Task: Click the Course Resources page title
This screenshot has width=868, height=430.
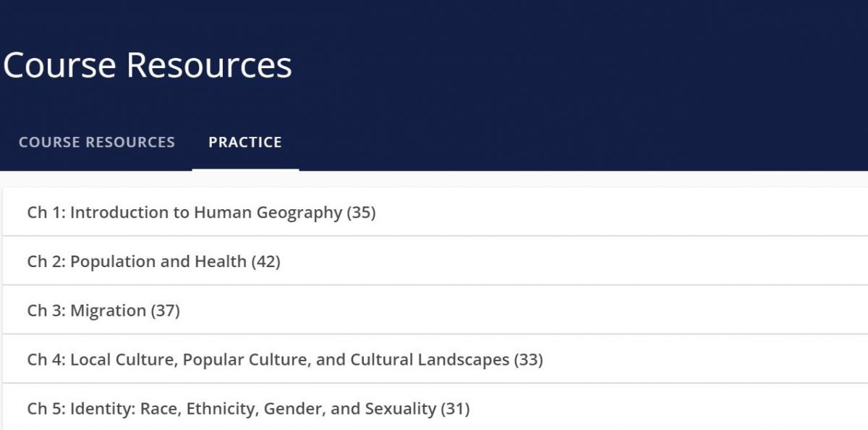Action: [146, 65]
